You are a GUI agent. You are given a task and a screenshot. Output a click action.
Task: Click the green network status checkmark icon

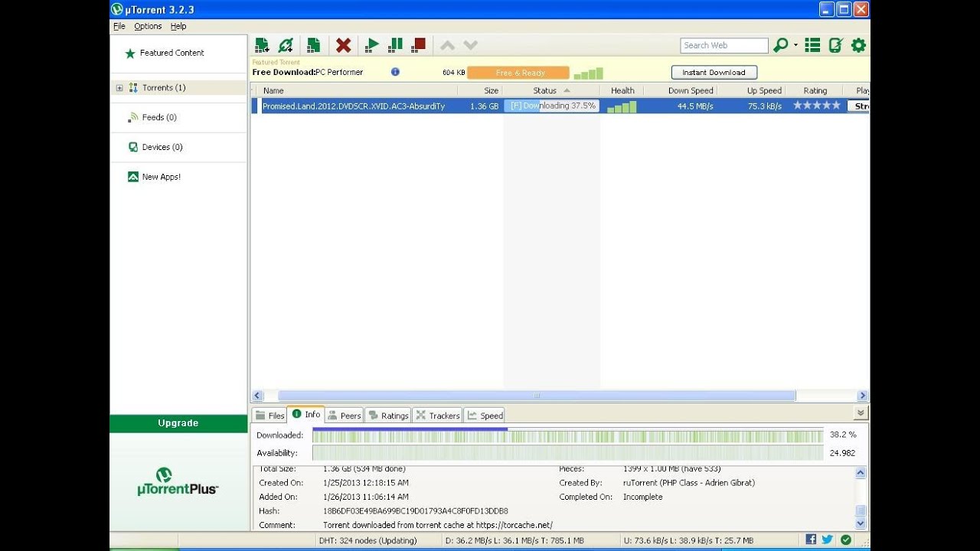click(x=846, y=540)
